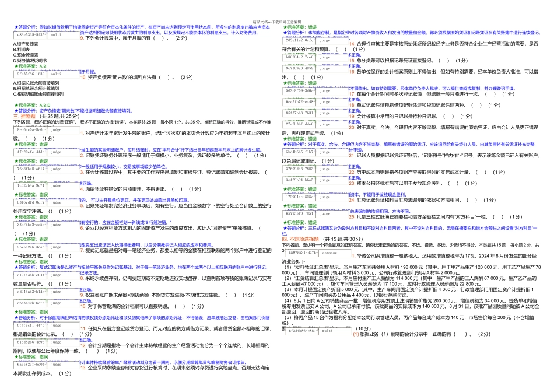Select option 'A.根据总账余额直接填列'

[36, 83]
